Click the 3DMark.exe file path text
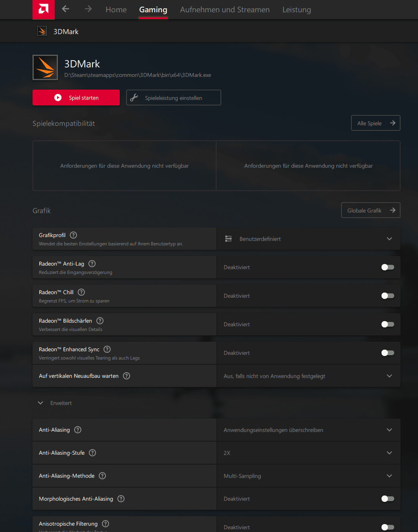This screenshot has width=418, height=532. point(138,75)
